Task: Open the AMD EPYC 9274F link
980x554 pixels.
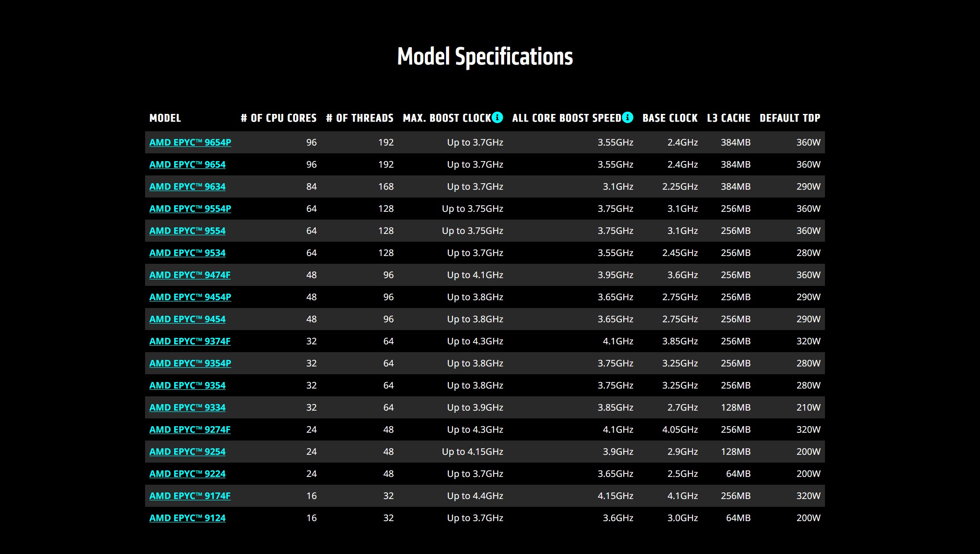Action: point(190,430)
